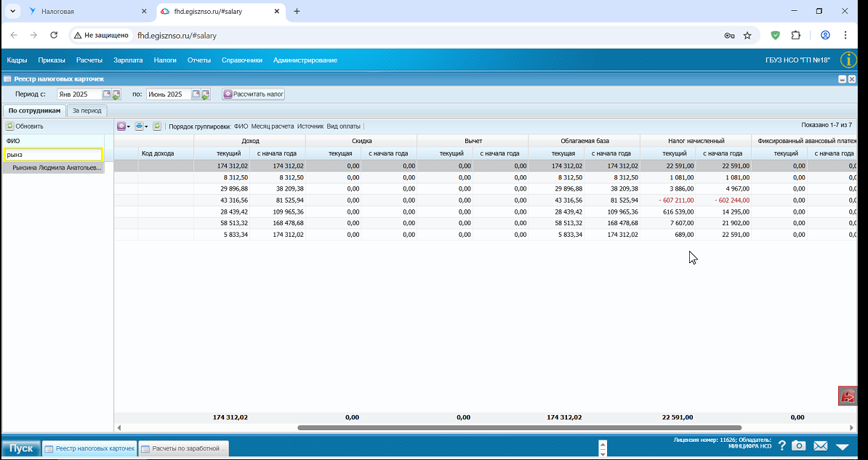The image size is (868, 460).
Task: Click the green refresh icon in grid toolbar
Action: [x=156, y=126]
